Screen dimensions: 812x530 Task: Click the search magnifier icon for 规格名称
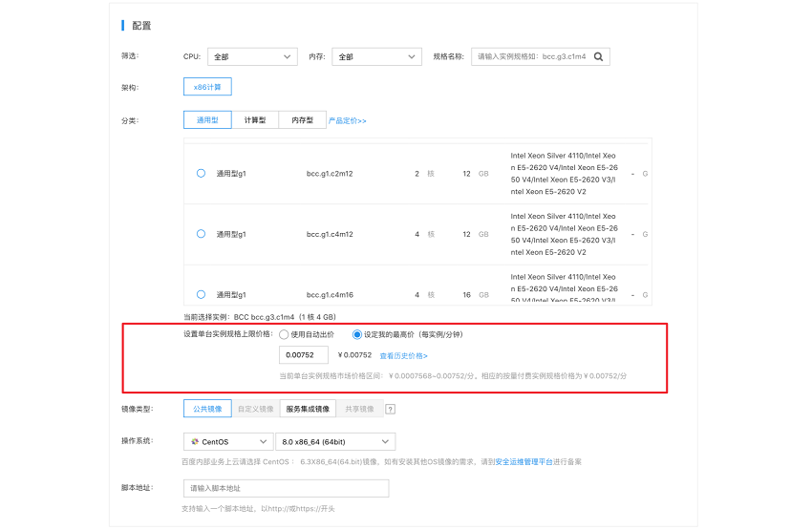click(598, 57)
